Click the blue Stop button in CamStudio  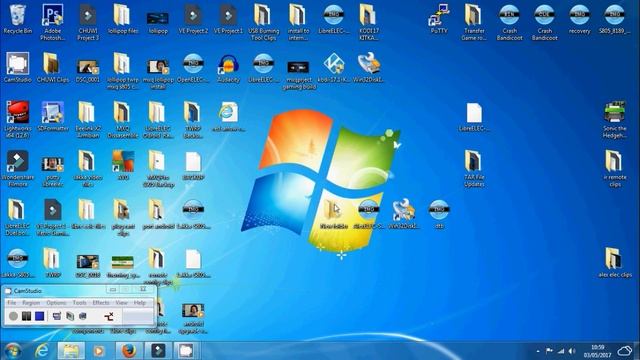tap(40, 316)
